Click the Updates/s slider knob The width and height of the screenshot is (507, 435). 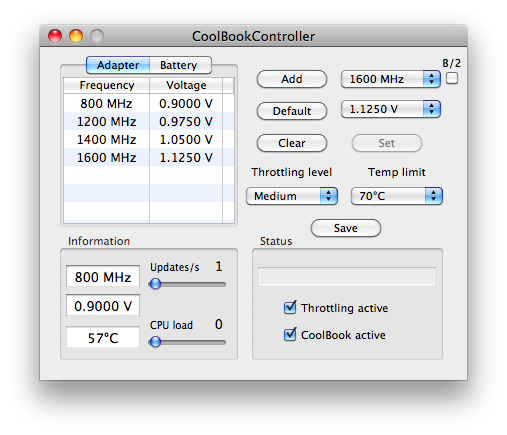pos(155,284)
